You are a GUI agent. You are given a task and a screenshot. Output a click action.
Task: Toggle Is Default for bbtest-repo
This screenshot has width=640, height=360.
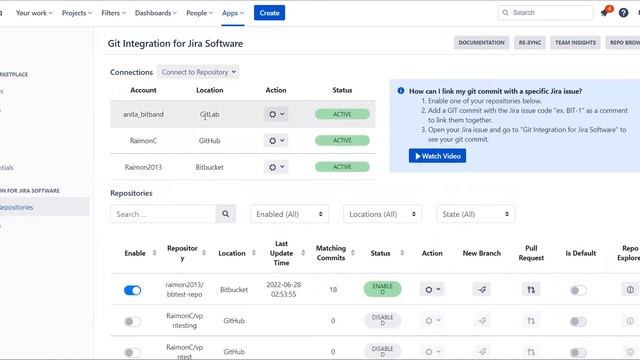tap(578, 290)
